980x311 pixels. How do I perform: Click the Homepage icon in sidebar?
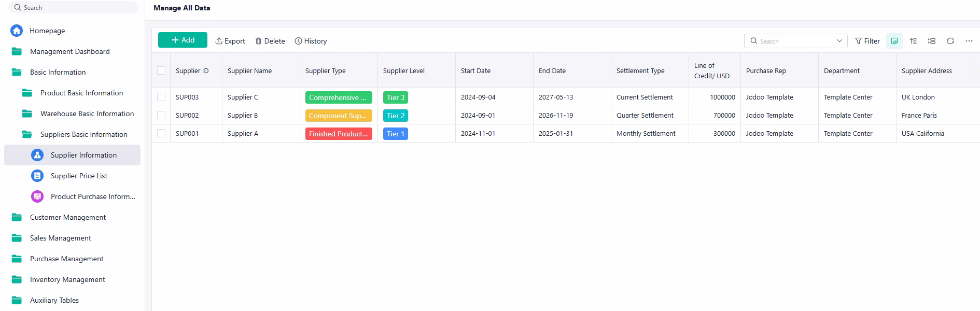[17, 31]
